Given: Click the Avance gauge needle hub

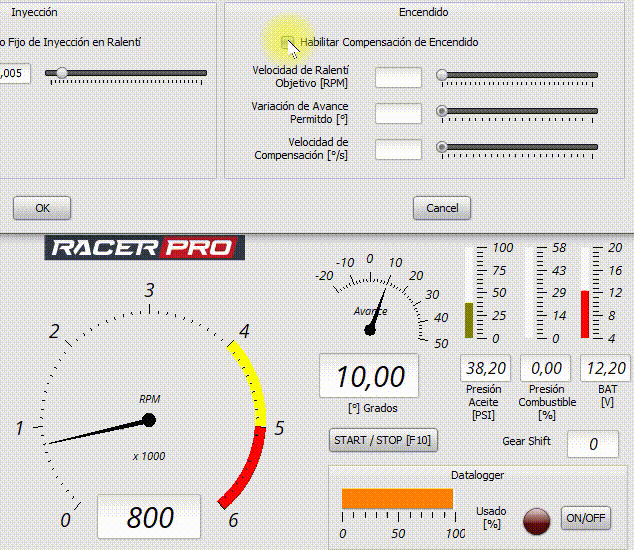Looking at the screenshot, I should 370,330.
